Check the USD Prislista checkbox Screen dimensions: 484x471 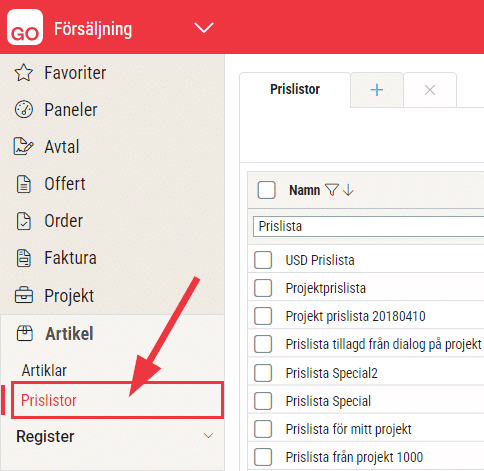coord(263,260)
